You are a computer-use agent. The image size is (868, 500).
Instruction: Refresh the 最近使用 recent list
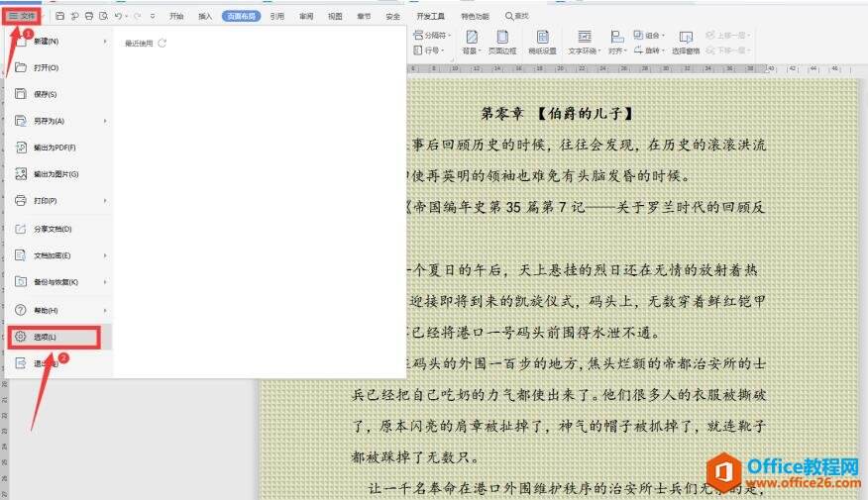click(x=163, y=44)
